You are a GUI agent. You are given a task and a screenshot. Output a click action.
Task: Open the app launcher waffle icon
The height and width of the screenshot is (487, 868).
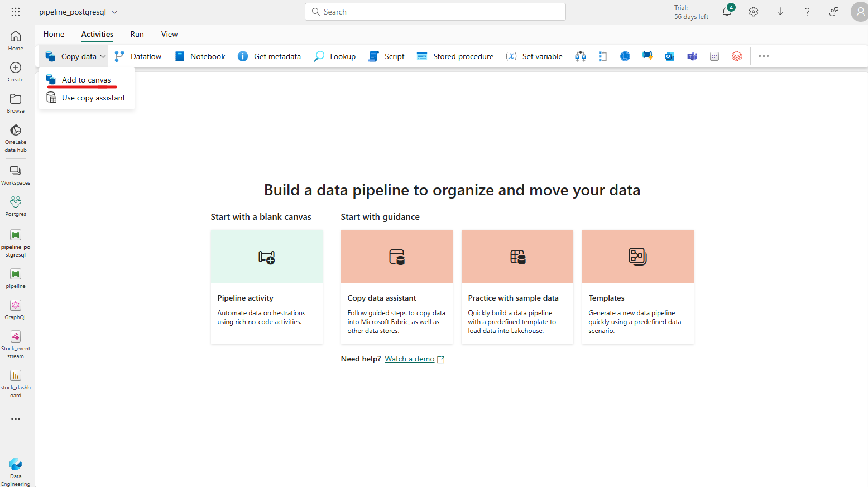16,12
